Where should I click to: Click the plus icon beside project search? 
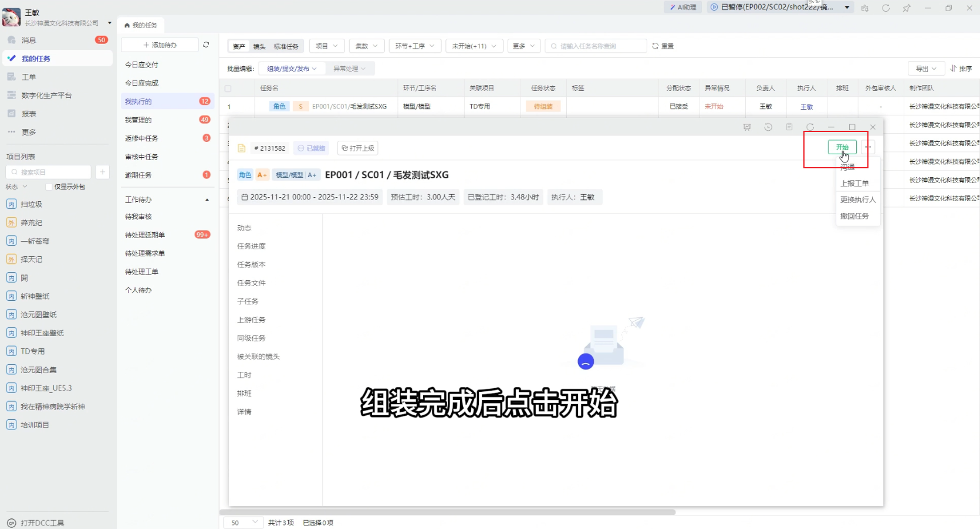pyautogui.click(x=102, y=172)
